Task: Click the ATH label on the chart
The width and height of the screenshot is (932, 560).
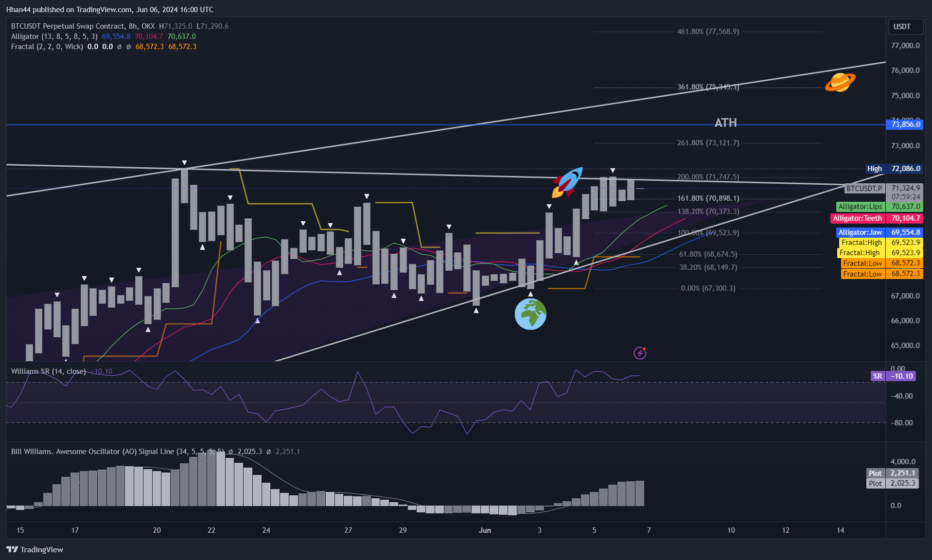Action: click(x=725, y=123)
